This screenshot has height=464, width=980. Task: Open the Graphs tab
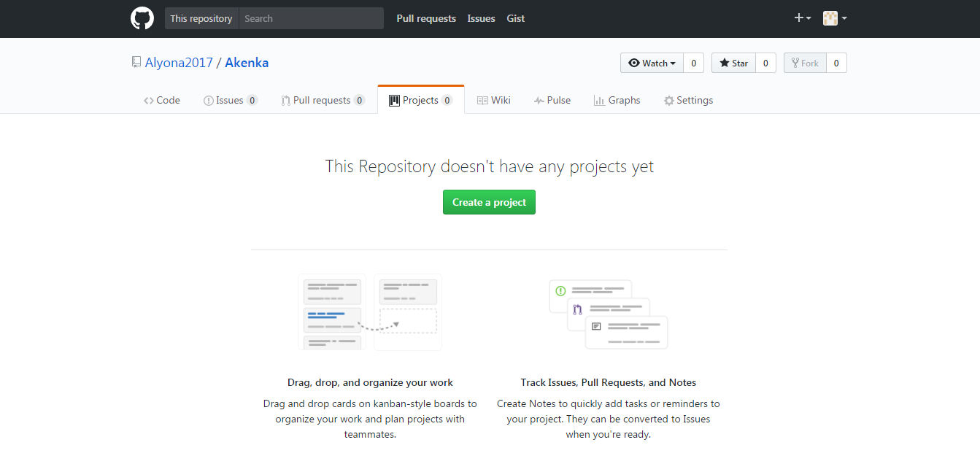click(x=617, y=101)
